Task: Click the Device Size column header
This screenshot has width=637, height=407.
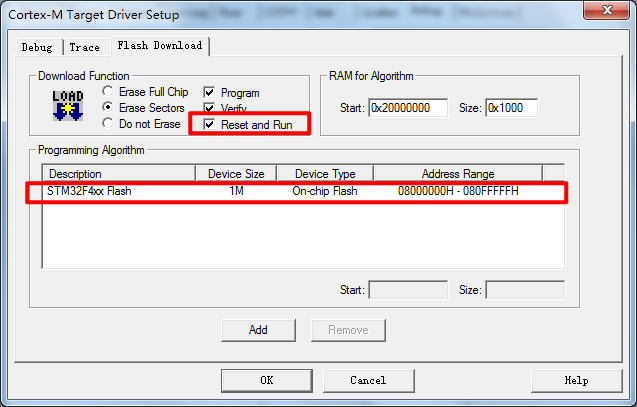Action: point(235,174)
